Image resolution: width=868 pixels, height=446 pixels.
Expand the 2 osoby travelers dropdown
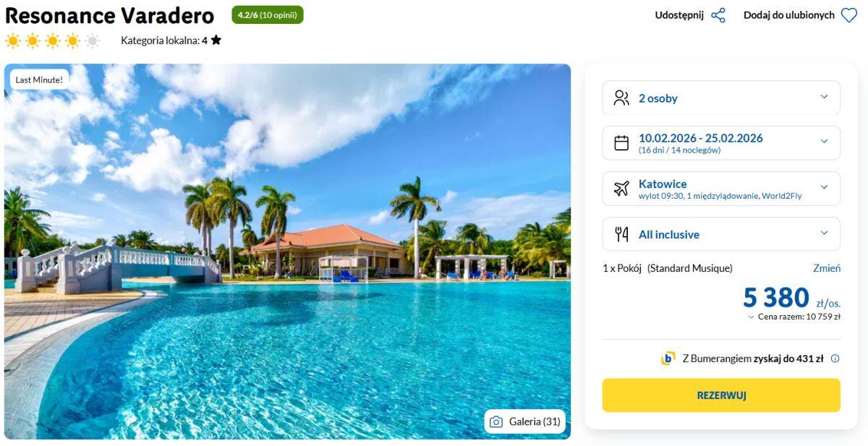[824, 98]
